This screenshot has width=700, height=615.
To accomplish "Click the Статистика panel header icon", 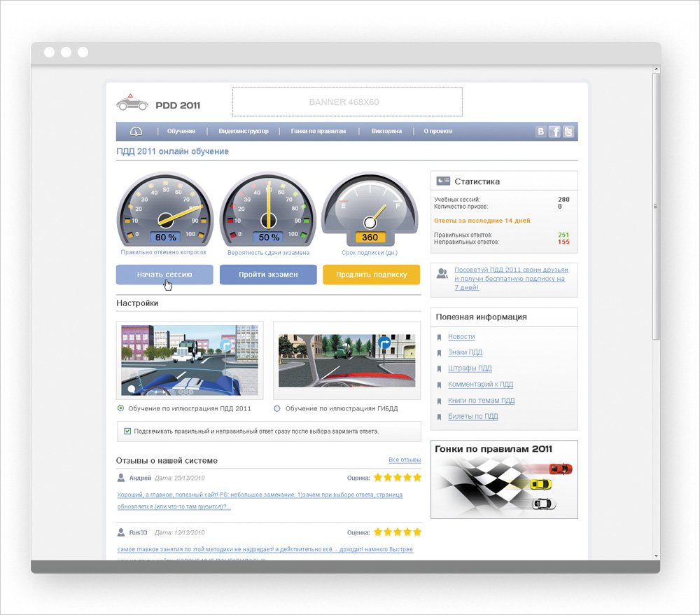I will pos(442,181).
